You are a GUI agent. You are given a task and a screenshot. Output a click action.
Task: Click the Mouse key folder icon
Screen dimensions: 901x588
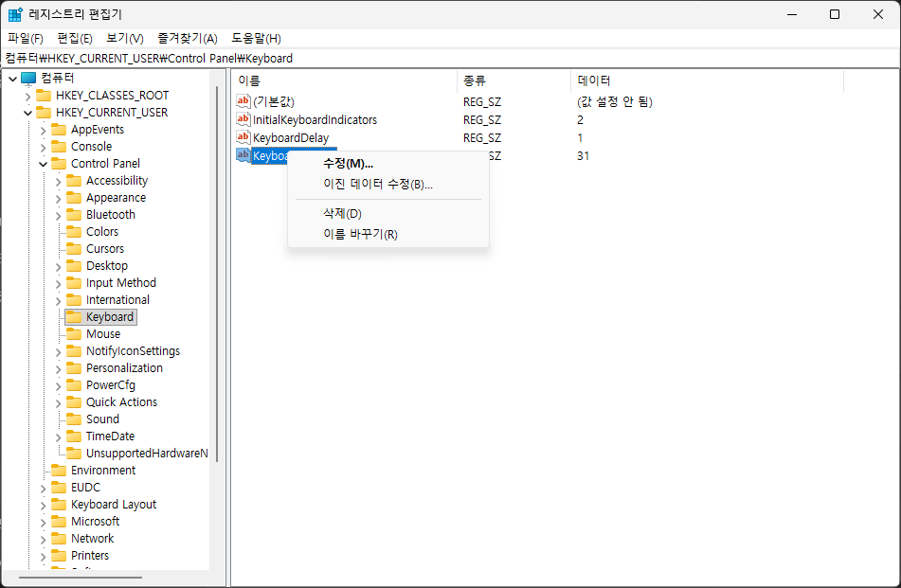tap(74, 334)
